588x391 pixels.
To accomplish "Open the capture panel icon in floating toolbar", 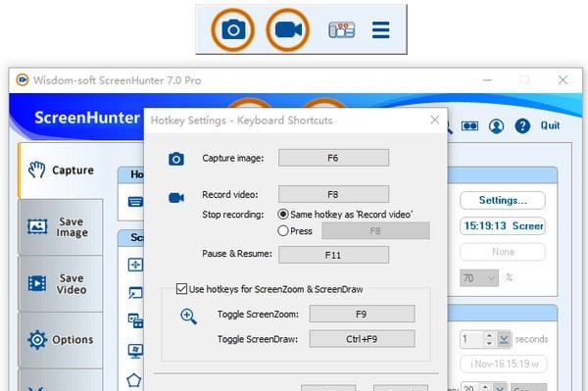I will click(342, 30).
